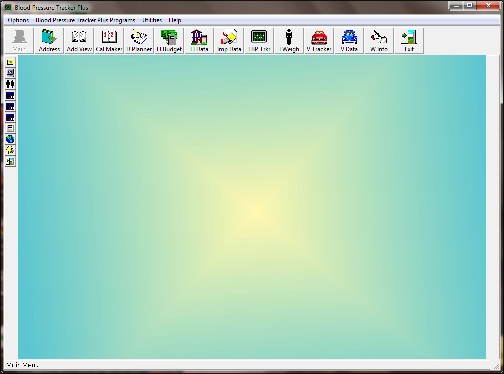Click the middle of three dark blue sidebar icons

click(x=10, y=106)
